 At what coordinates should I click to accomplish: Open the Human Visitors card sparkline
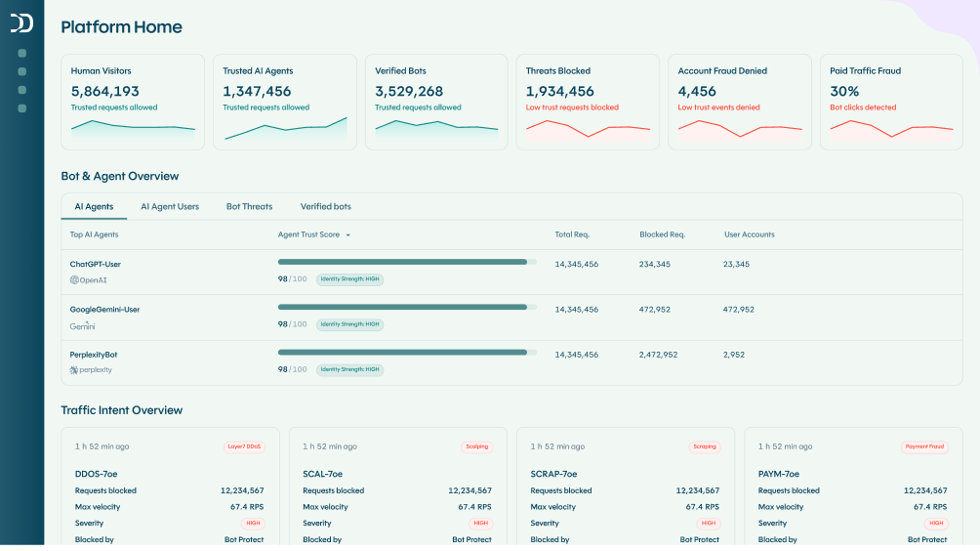point(133,130)
